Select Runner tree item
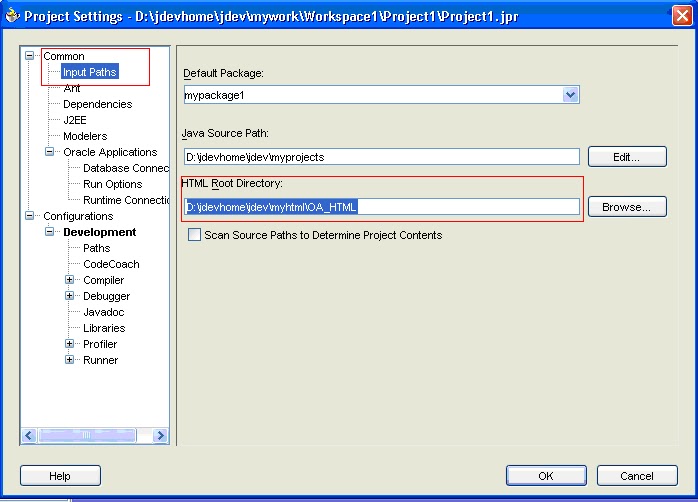The width and height of the screenshot is (698, 502). tap(101, 360)
